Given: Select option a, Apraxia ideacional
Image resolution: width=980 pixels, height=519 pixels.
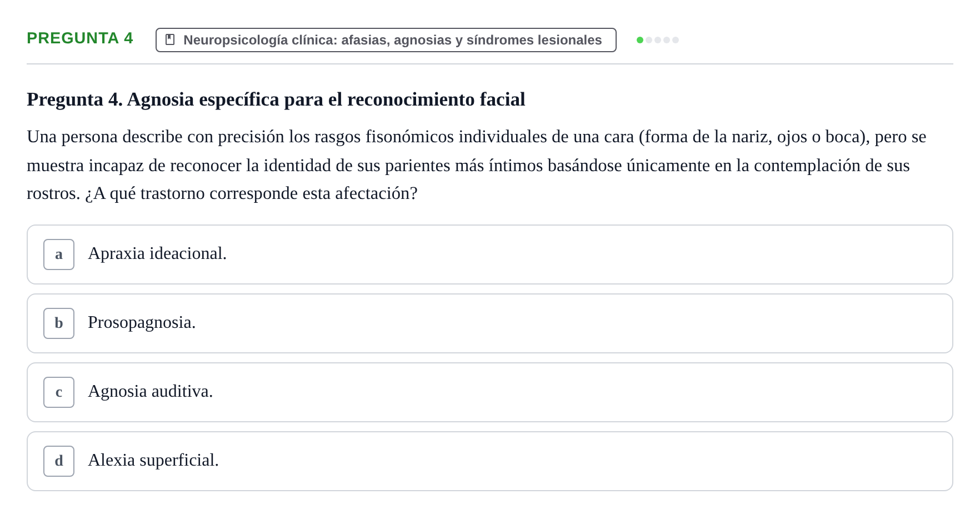Looking at the screenshot, I should point(489,254).
